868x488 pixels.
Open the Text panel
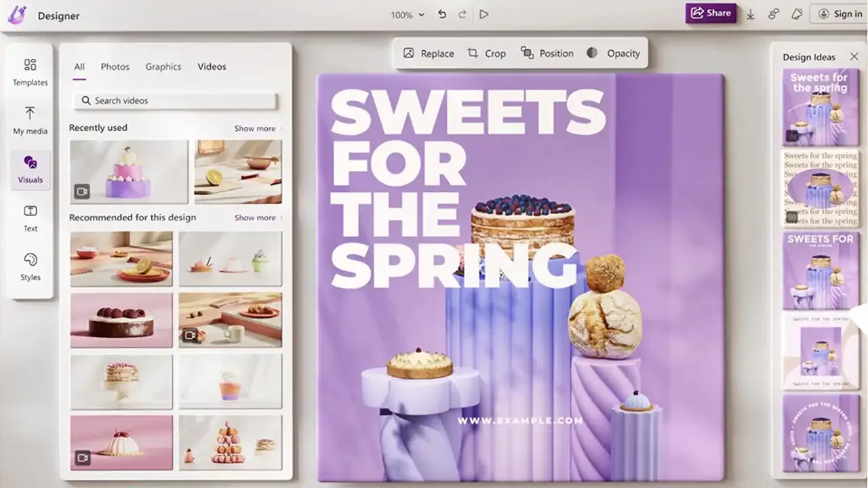30,218
